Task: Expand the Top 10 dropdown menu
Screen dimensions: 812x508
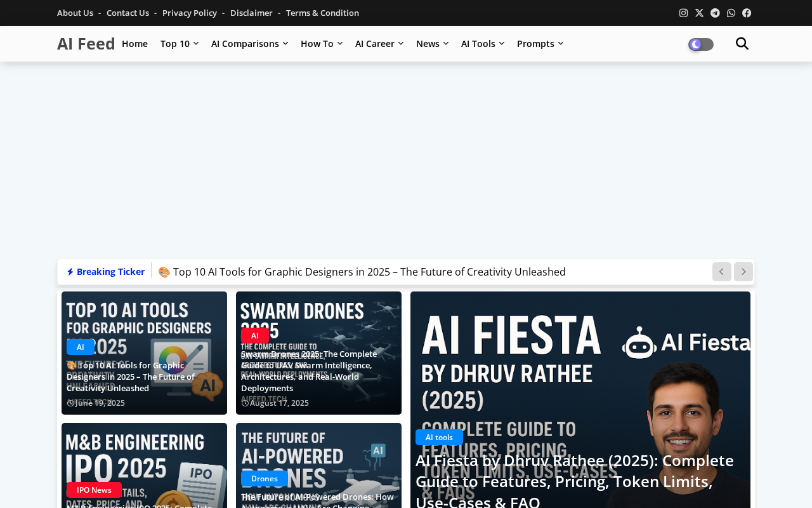Action: [x=179, y=44]
